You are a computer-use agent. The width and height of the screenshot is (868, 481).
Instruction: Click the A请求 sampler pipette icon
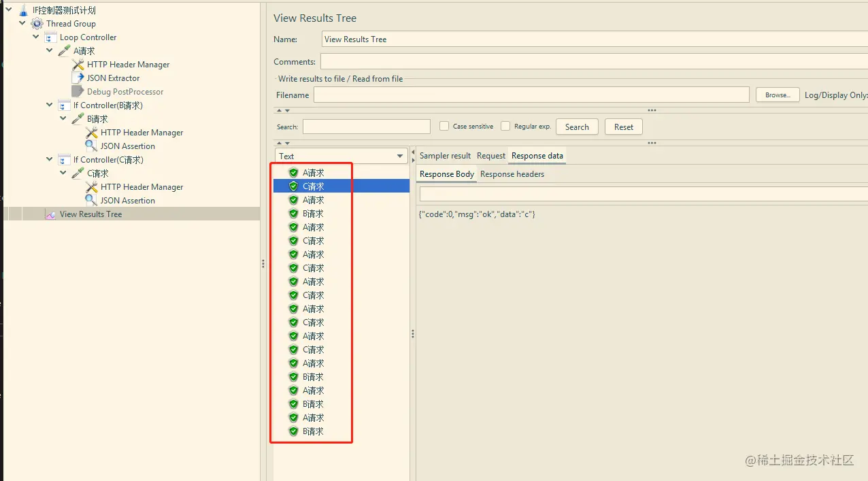[64, 51]
